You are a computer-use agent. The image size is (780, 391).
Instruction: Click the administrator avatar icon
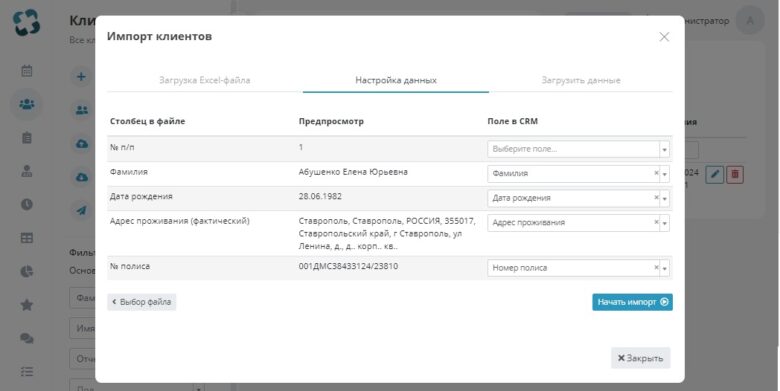(750, 21)
